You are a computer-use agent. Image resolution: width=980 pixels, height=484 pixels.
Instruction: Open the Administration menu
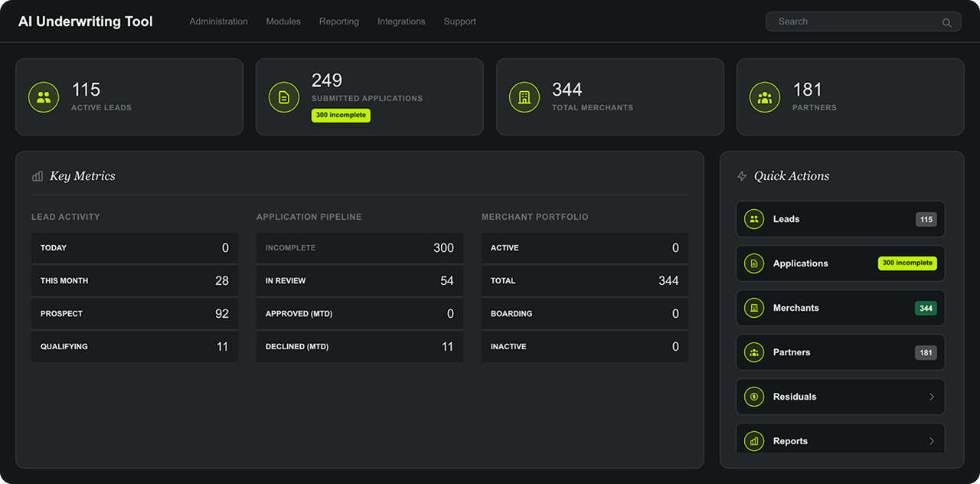218,21
